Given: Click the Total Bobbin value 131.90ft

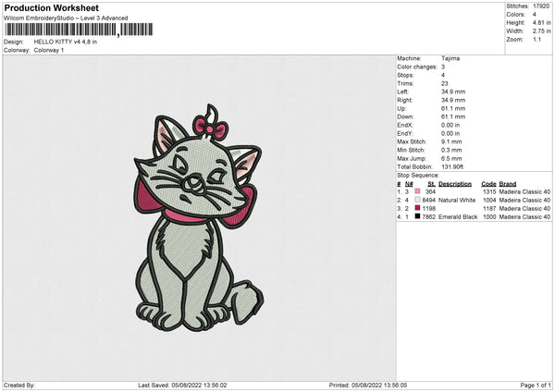Looking at the screenshot, I should (x=452, y=166).
